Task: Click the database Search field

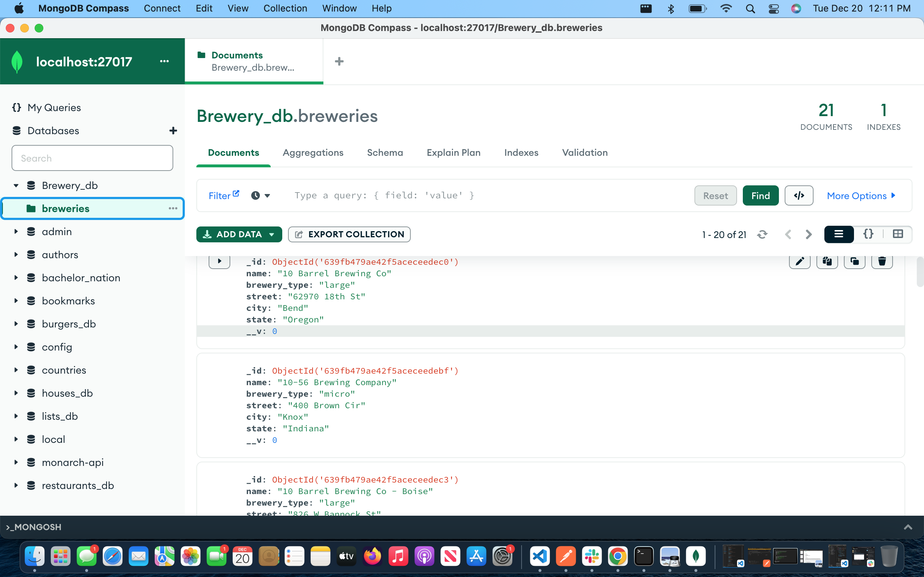Action: (x=92, y=158)
